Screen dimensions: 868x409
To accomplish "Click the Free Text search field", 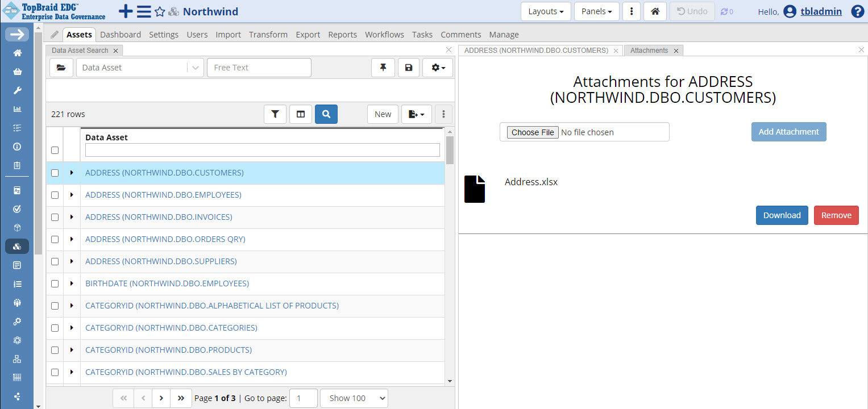I will click(x=259, y=68).
